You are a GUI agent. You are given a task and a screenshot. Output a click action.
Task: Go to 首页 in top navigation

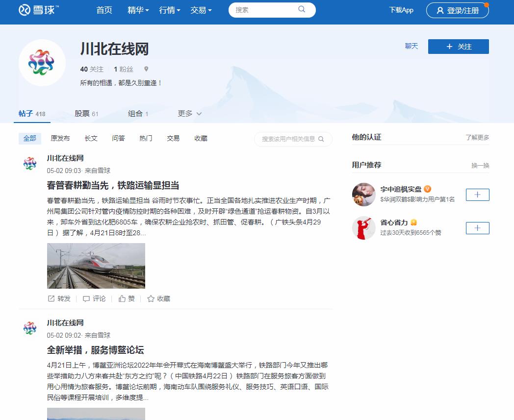(x=104, y=10)
